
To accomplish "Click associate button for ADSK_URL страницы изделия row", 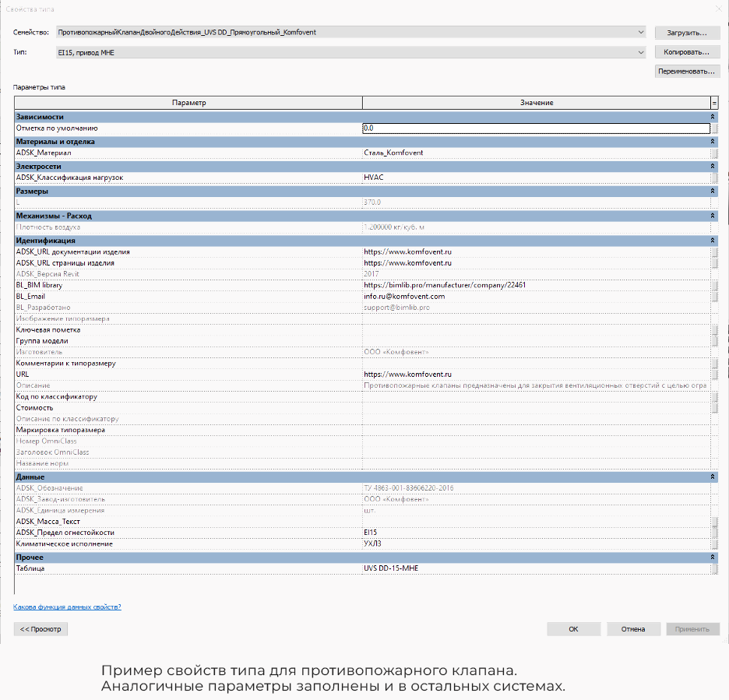I will point(714,263).
